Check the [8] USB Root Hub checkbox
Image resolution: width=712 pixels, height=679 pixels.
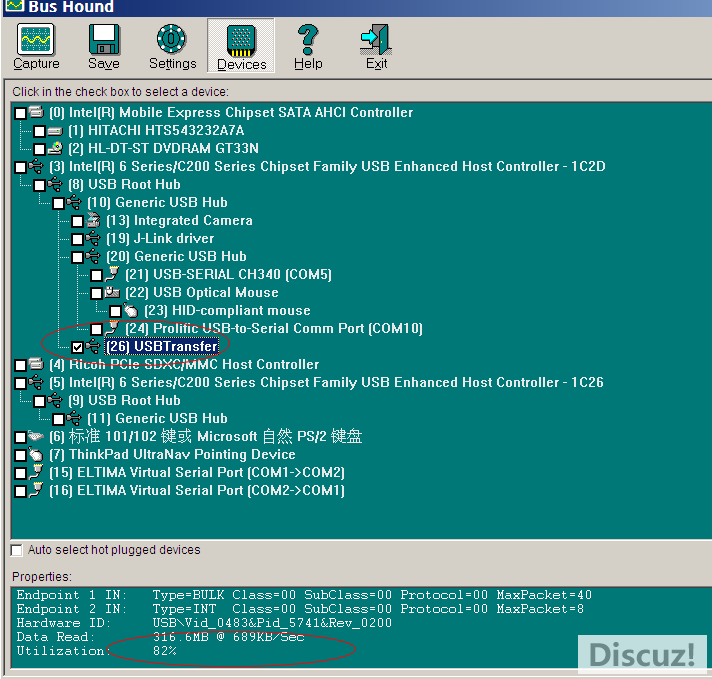40,185
